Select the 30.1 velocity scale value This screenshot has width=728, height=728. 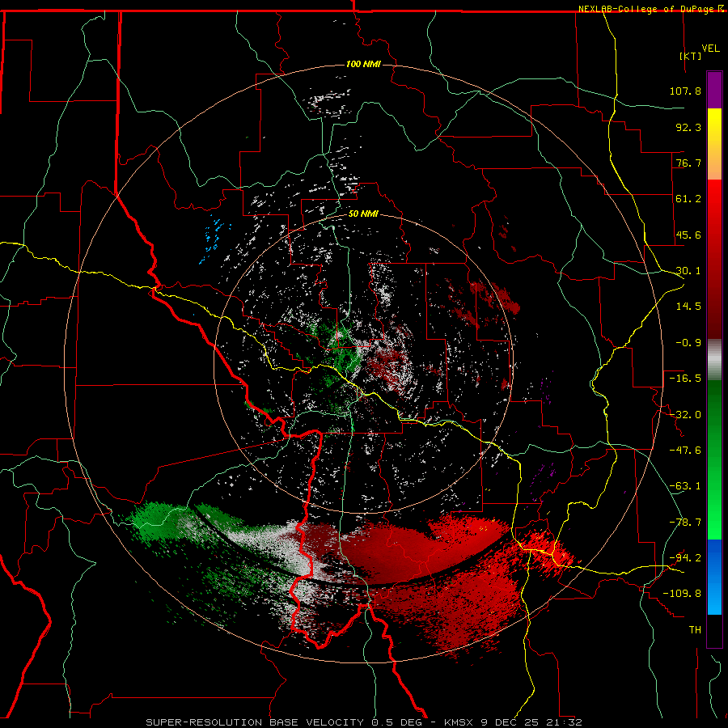[688, 271]
